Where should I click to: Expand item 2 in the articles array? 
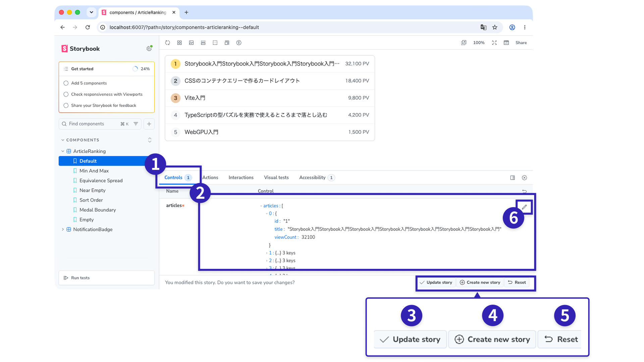click(267, 260)
